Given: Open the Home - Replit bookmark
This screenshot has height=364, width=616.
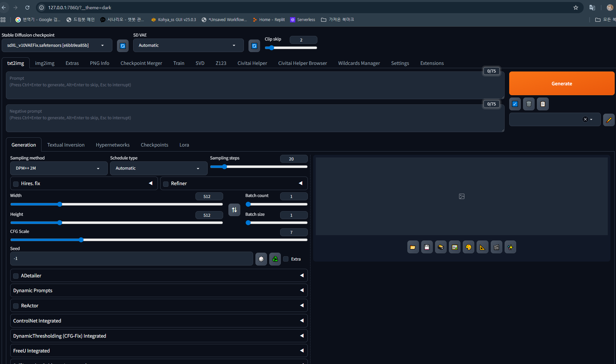Looking at the screenshot, I should pos(269,20).
